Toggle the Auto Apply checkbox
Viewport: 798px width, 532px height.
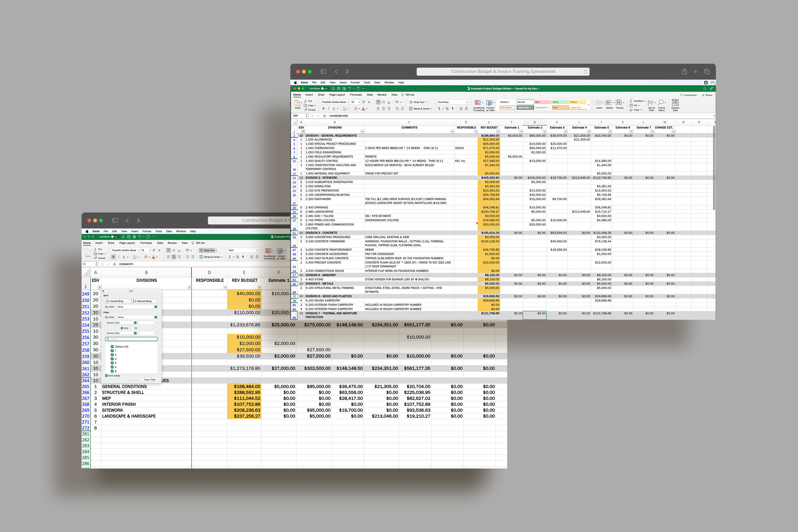pos(107,376)
